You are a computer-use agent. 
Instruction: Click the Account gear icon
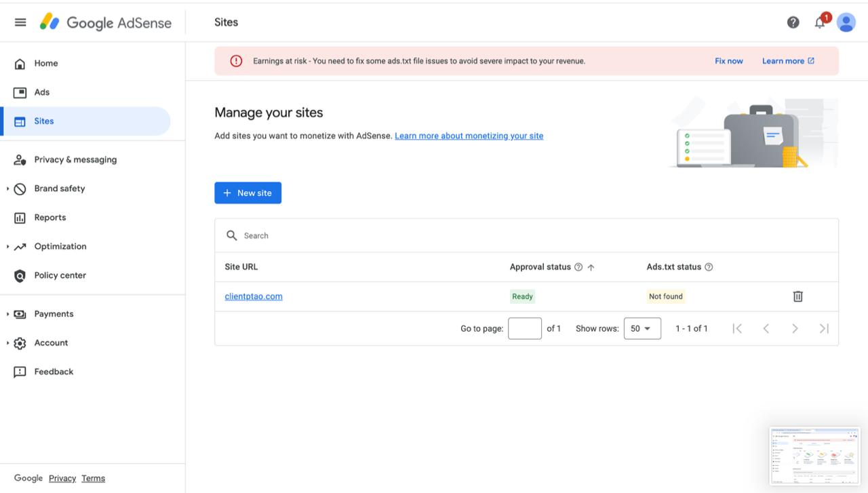pyautogui.click(x=20, y=343)
